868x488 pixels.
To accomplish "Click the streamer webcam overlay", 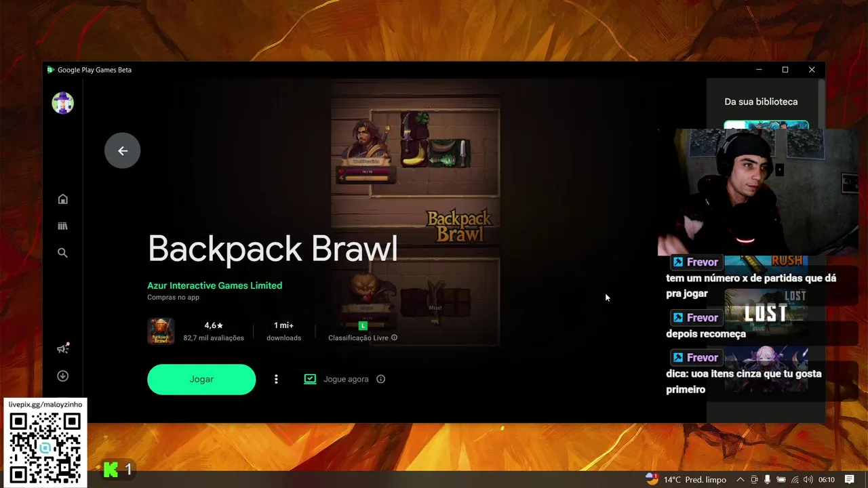I will 757,191.
